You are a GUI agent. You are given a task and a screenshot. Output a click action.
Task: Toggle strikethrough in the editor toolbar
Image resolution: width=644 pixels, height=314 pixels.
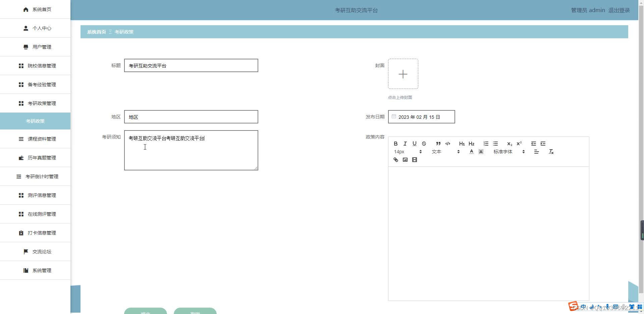[x=424, y=144]
